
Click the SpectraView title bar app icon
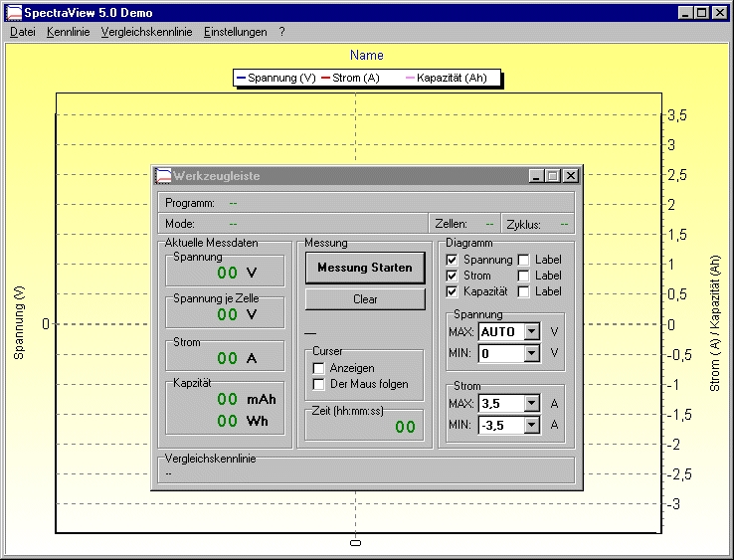pyautogui.click(x=15, y=13)
